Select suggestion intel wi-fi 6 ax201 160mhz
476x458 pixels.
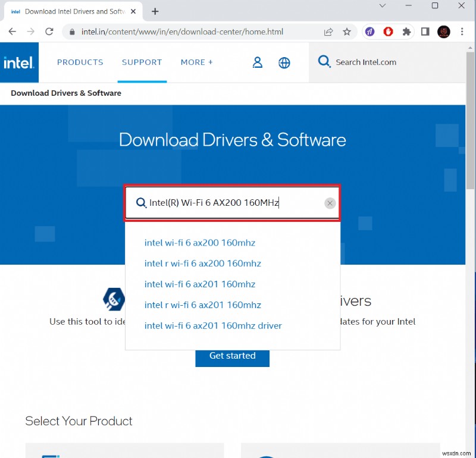[x=200, y=284]
